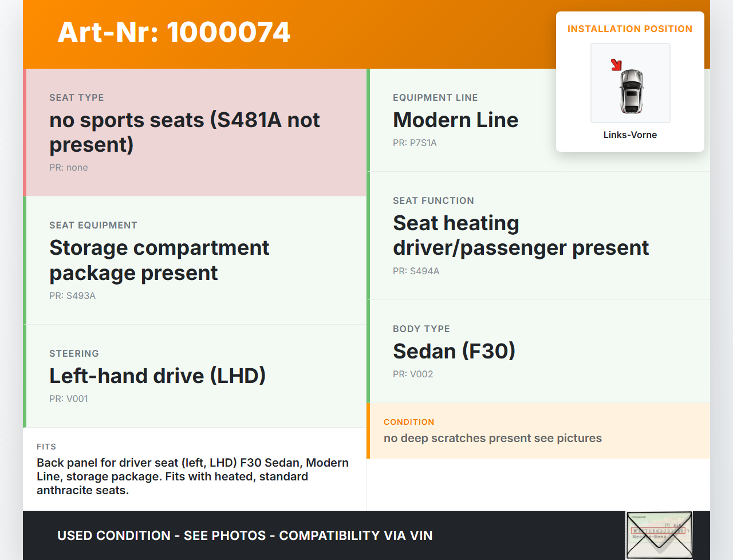The height and width of the screenshot is (560, 733).
Task: Click the 'PR: P7S1A' code
Action: pyautogui.click(x=415, y=143)
